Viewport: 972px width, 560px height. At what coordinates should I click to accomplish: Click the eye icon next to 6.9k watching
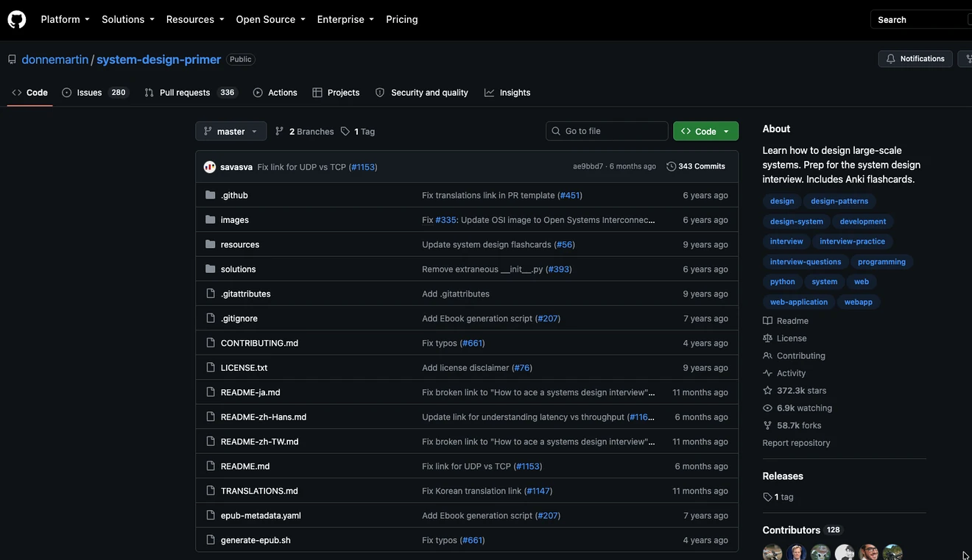[x=768, y=408]
